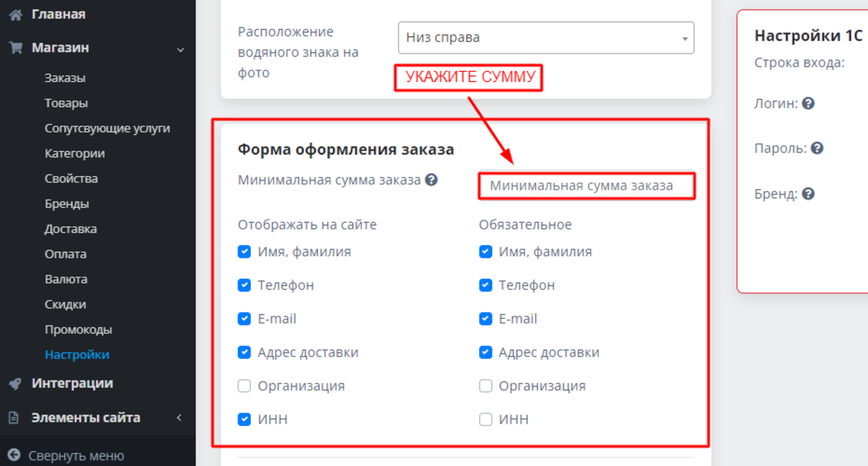Enable Организация checkbox in Обязательное column
The height and width of the screenshot is (466, 868).
(x=485, y=386)
